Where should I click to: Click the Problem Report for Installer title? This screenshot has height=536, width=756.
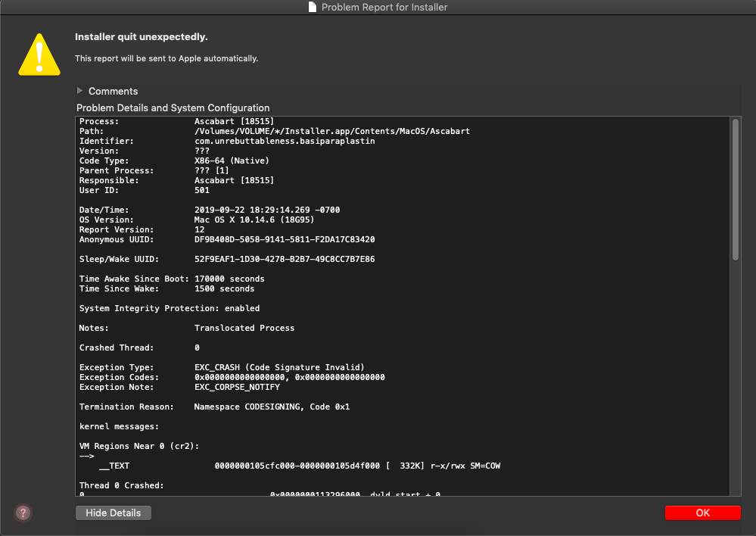386,7
